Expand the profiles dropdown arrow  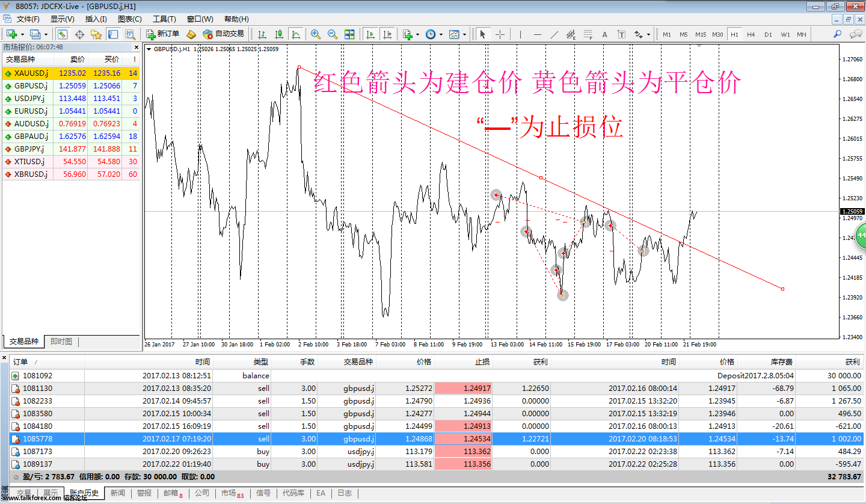pyautogui.click(x=45, y=34)
